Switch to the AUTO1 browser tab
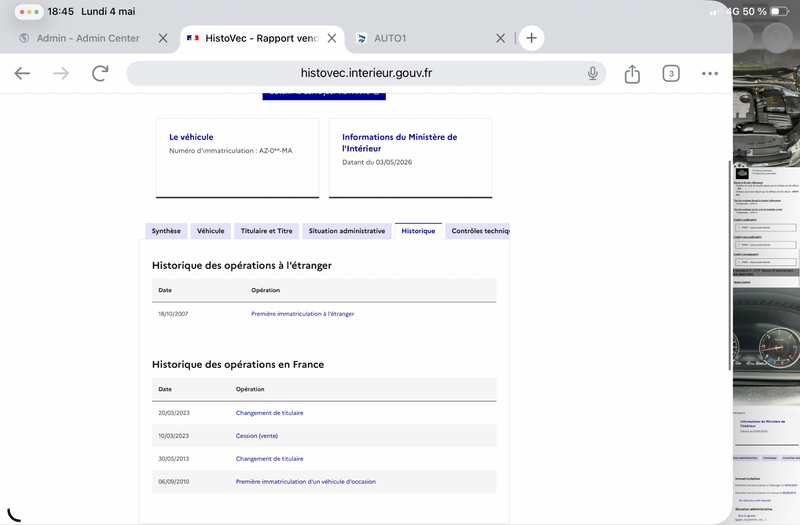 (390, 38)
